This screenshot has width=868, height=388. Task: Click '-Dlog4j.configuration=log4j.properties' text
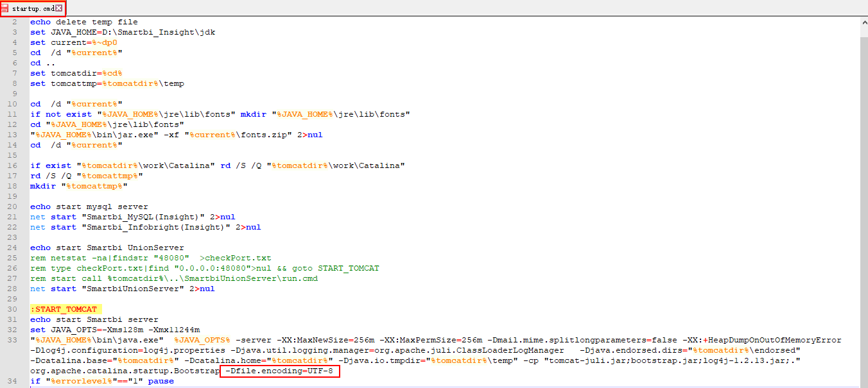128,350
